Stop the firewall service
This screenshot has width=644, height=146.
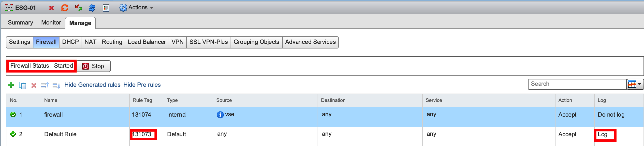click(93, 66)
